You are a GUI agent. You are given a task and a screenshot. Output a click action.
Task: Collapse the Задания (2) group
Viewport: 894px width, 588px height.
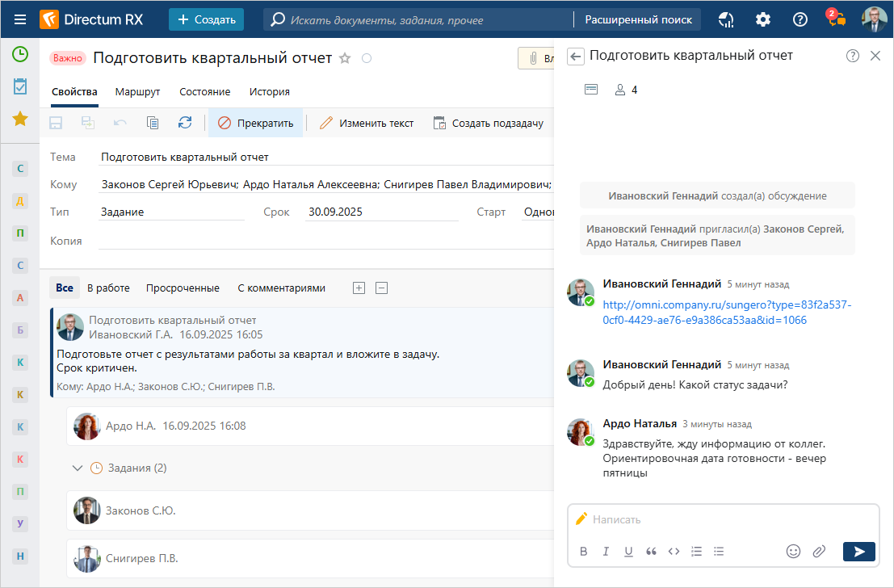[x=78, y=468]
